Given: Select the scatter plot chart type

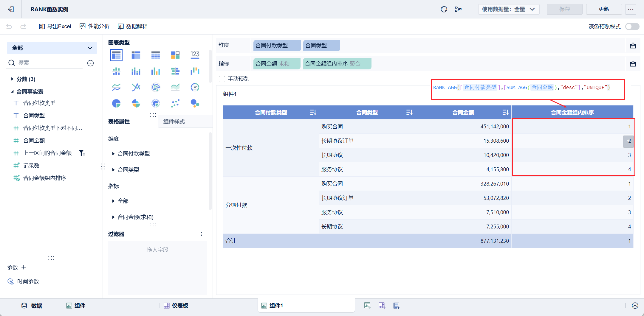Looking at the screenshot, I should (x=175, y=103).
